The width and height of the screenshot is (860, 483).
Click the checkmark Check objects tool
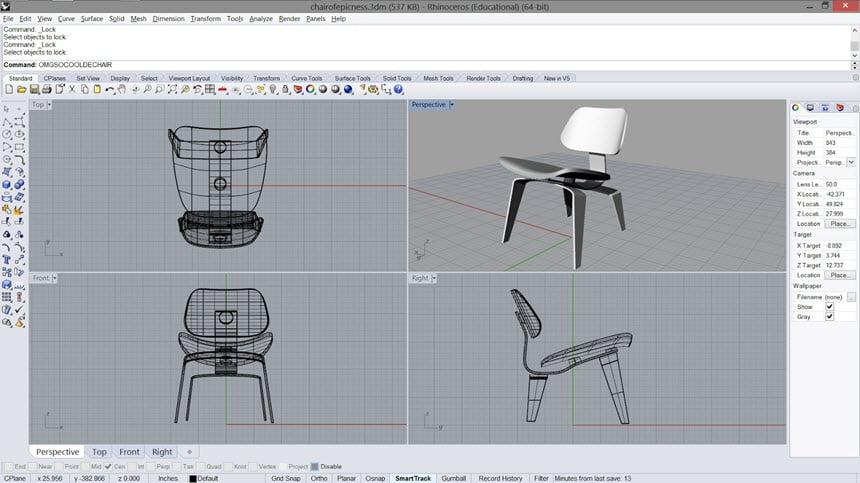[x=19, y=310]
